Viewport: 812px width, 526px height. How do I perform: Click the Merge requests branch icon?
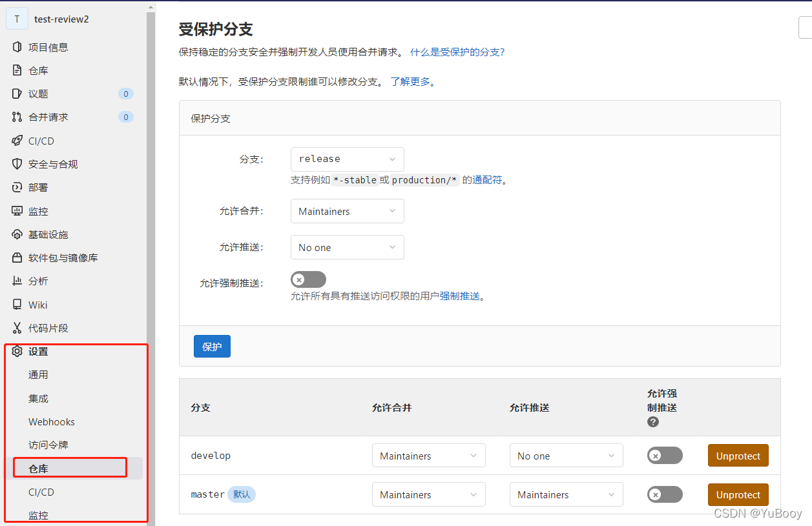(x=17, y=117)
